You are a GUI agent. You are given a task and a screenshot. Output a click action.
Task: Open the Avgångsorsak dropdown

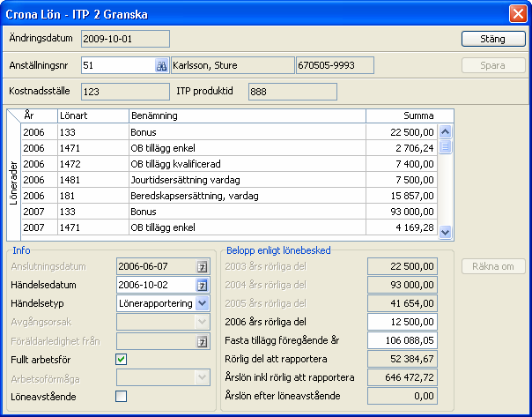tap(202, 322)
